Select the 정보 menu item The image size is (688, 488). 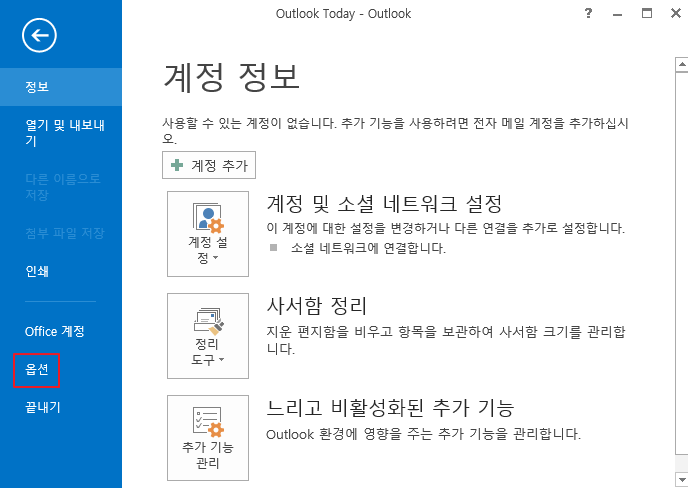[61, 87]
